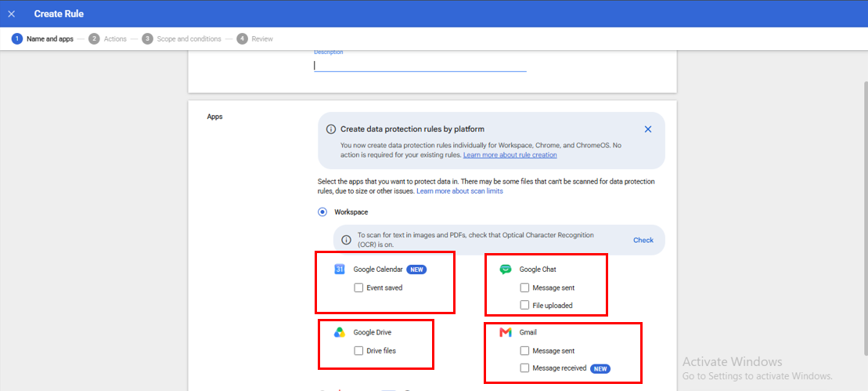Click the NEW badge beside Message received
The width and height of the screenshot is (868, 391).
(600, 367)
